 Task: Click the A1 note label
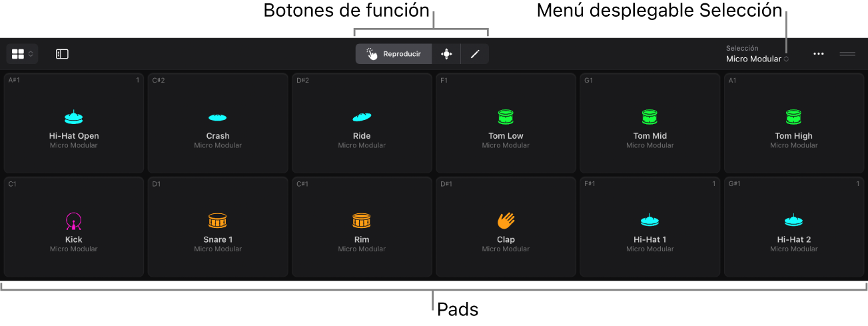tap(732, 80)
